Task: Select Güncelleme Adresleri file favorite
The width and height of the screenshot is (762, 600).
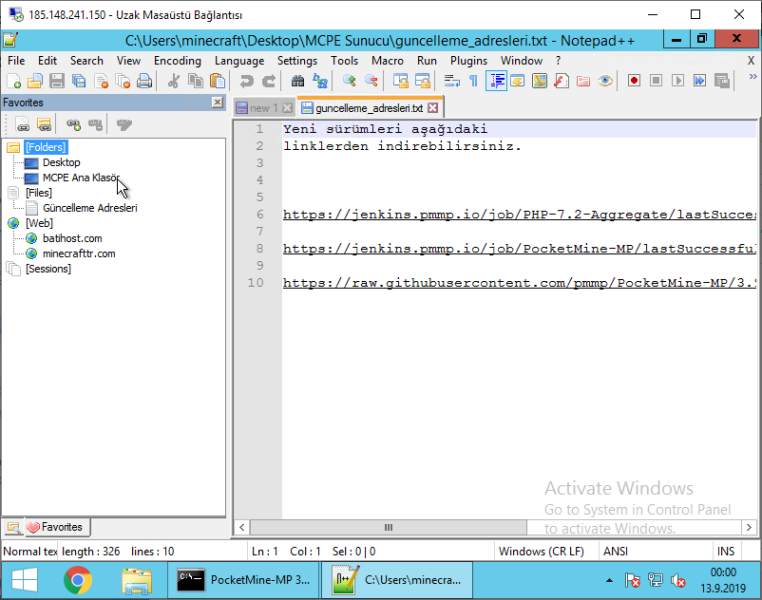Action: (90, 208)
